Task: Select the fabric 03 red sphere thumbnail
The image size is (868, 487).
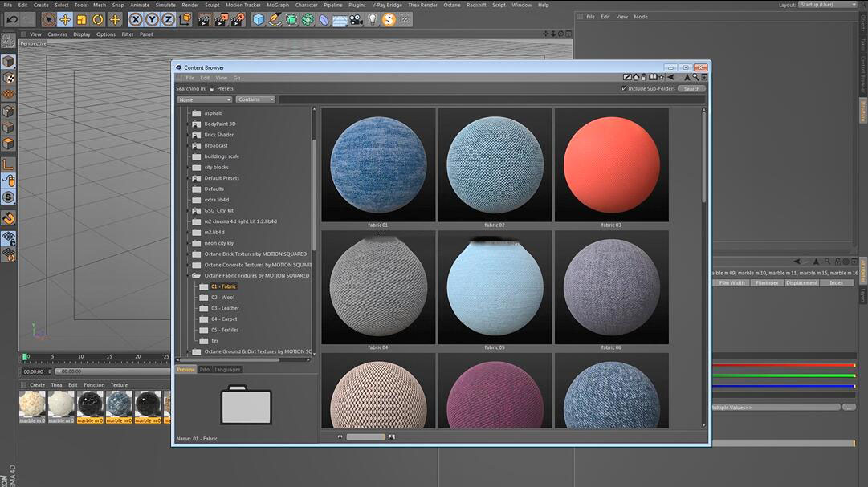Action: click(x=611, y=165)
